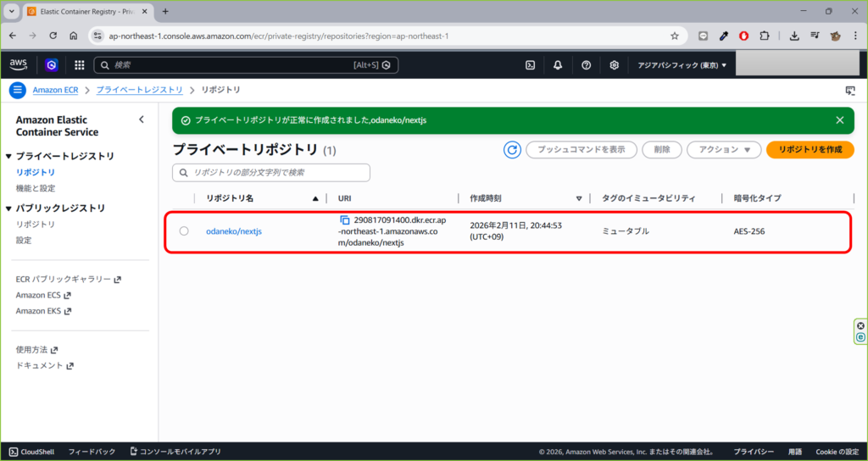Open the AWS services grid menu
The height and width of the screenshot is (461, 868).
coord(80,65)
